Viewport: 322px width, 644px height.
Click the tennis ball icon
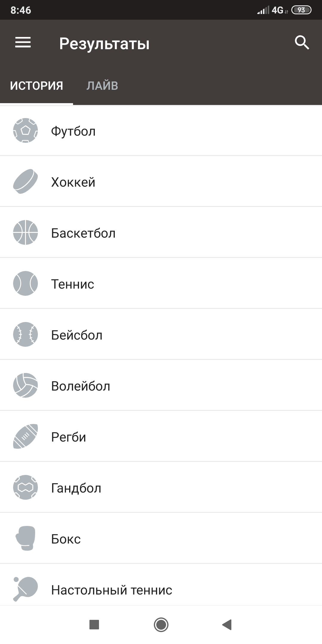click(x=25, y=284)
